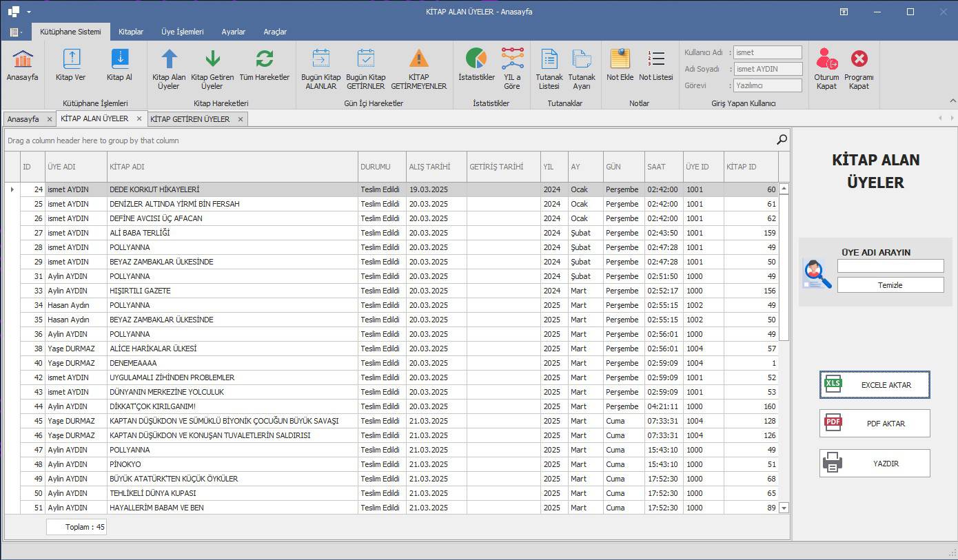The height and width of the screenshot is (560, 958).
Task: Open the Kitap Ver tool
Action: pos(71,59)
